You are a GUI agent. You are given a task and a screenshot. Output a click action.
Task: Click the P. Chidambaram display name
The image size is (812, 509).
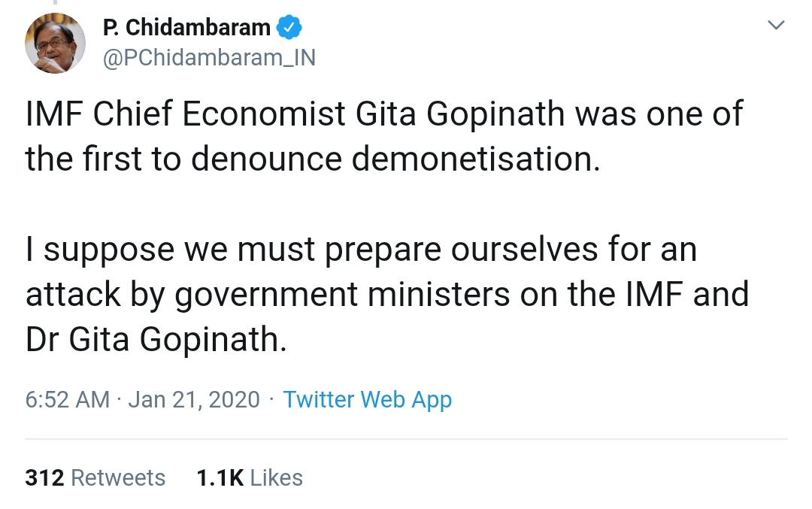(x=186, y=28)
